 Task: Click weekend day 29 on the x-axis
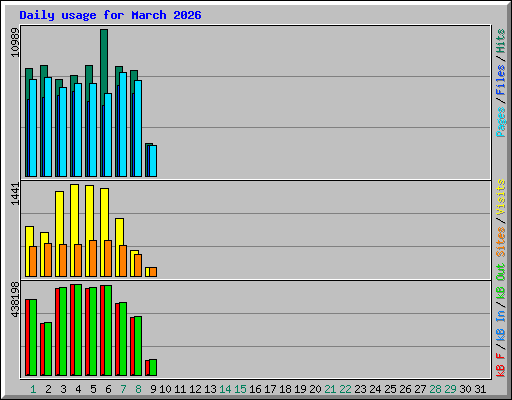450,389
